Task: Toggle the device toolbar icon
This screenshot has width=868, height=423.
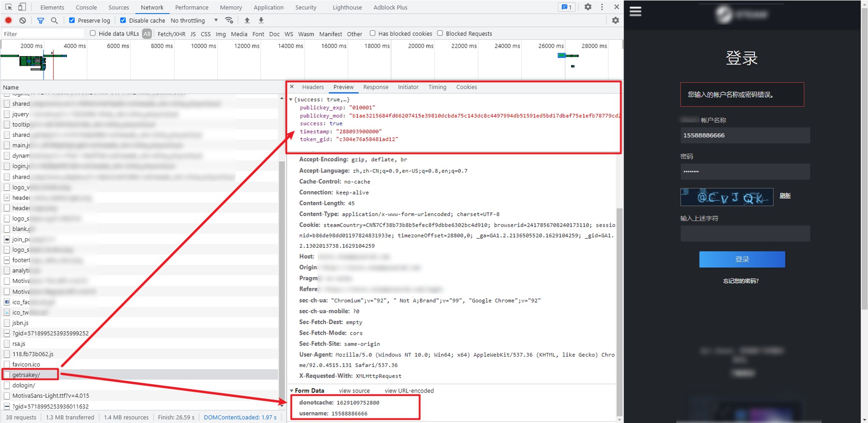Action: pyautogui.click(x=22, y=7)
